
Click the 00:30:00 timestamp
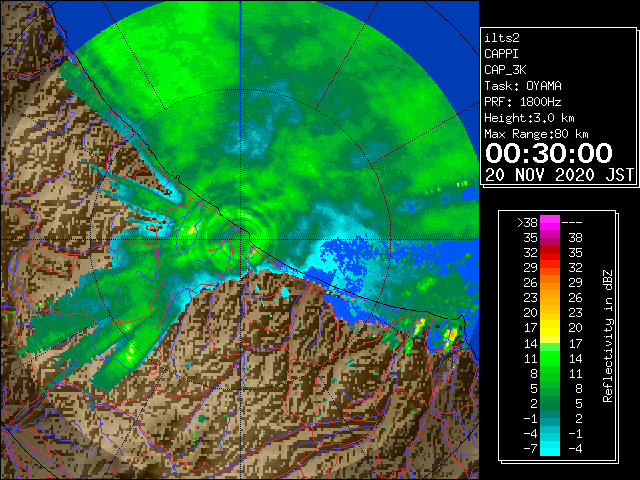(549, 153)
